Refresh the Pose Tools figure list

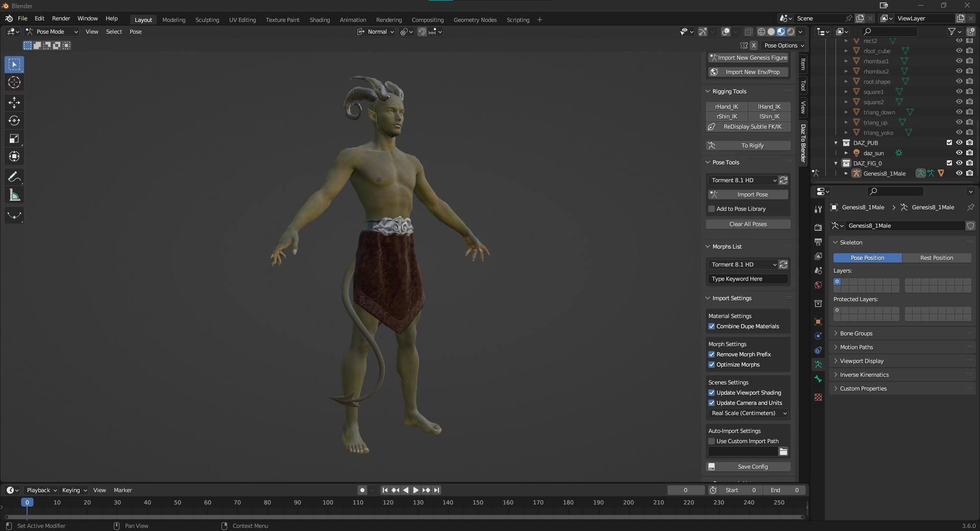coord(783,180)
